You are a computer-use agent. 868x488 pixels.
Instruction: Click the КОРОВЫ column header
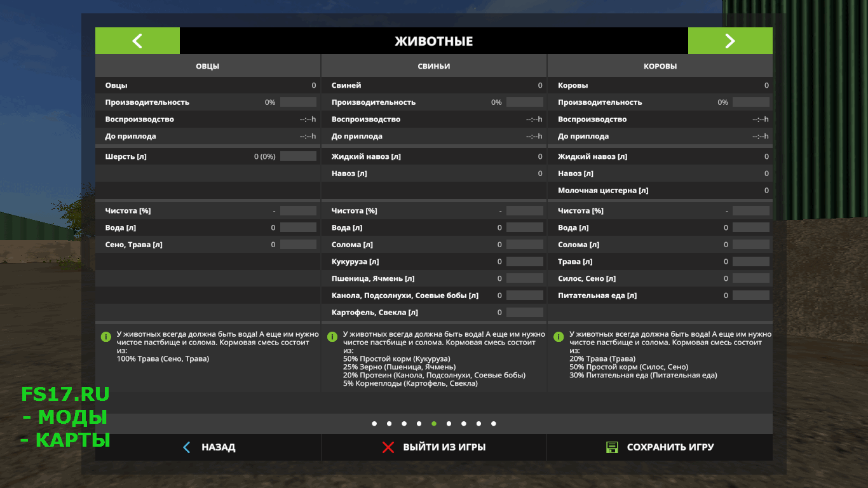coord(660,66)
